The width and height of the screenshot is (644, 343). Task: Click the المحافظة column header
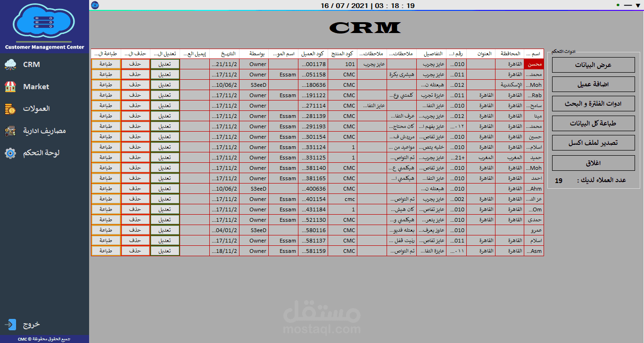tap(510, 54)
